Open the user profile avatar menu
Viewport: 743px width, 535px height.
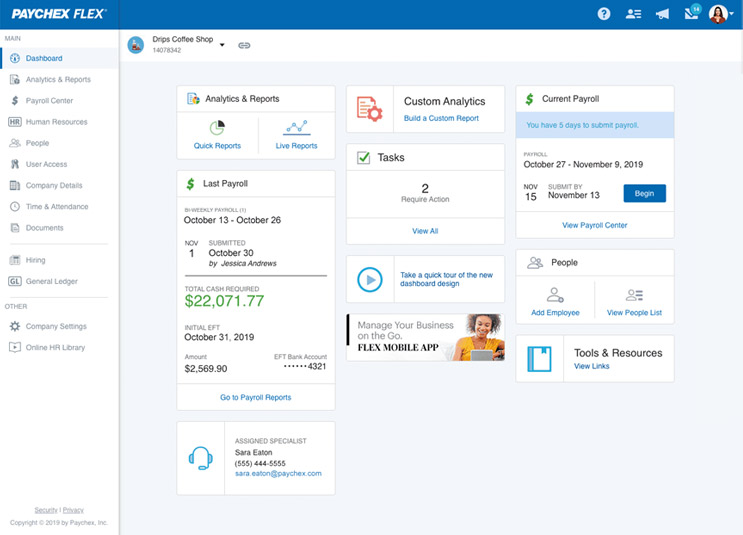721,14
